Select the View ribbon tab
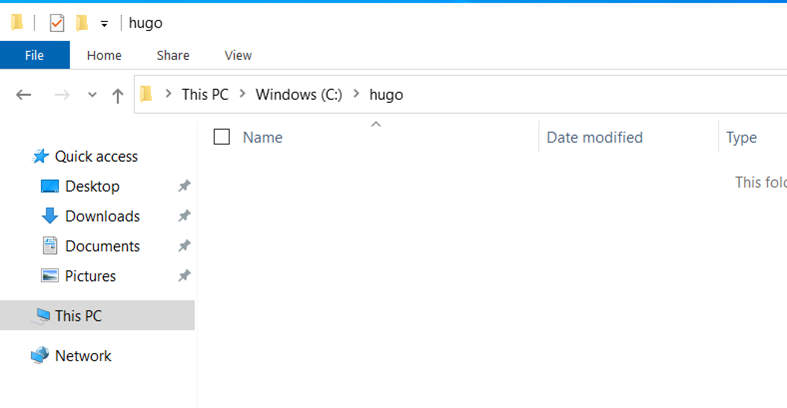Viewport: 787px width, 408px height. [x=238, y=55]
